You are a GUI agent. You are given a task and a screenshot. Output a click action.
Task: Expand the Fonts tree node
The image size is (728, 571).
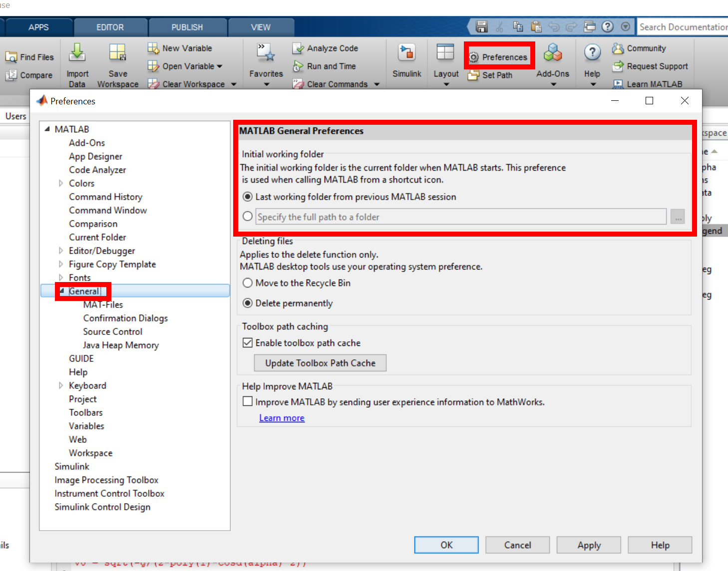(61, 278)
